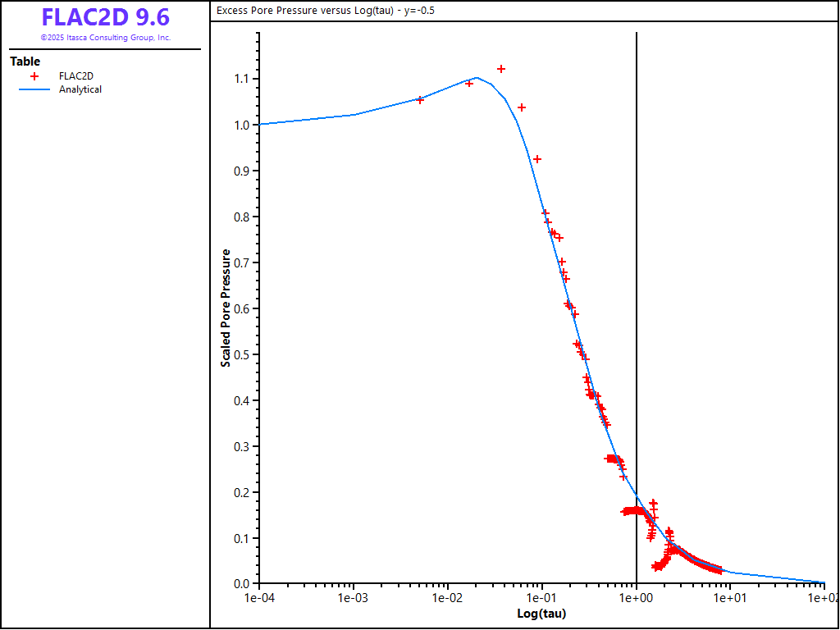Image resolution: width=840 pixels, height=630 pixels.
Task: Click the Scaled Pore Pressure y-axis label
Action: point(226,308)
